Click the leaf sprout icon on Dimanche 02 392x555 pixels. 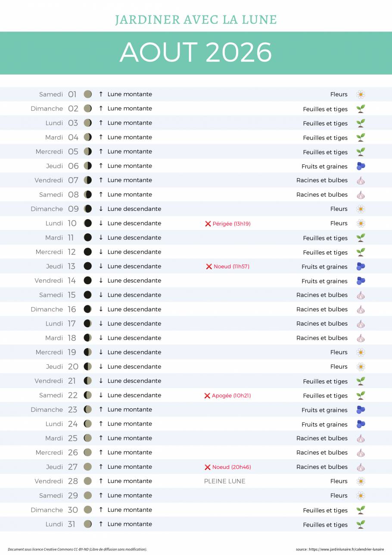[361, 109]
